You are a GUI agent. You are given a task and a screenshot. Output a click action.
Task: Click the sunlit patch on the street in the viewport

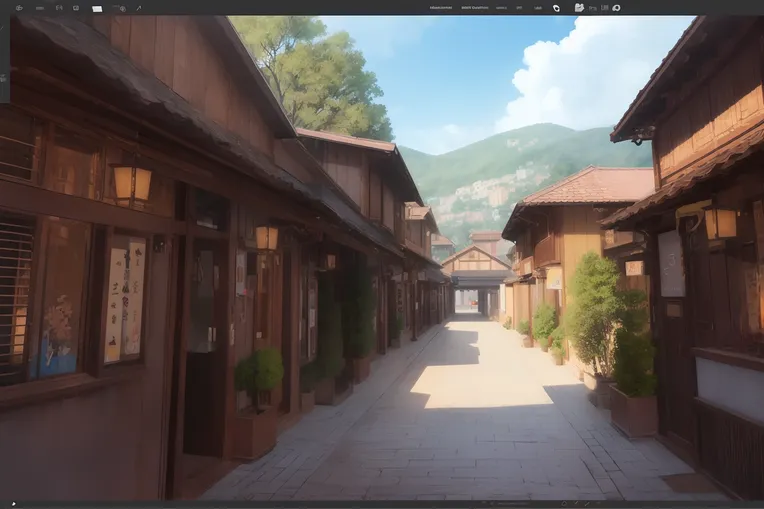pos(478,385)
